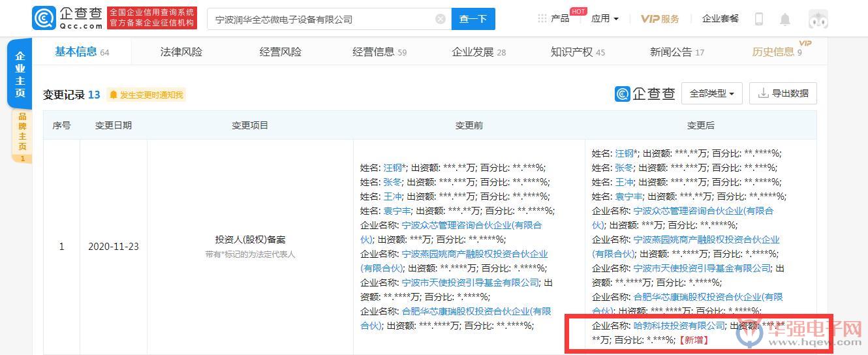Expand the 全部类型 filter dropdown

(711, 93)
